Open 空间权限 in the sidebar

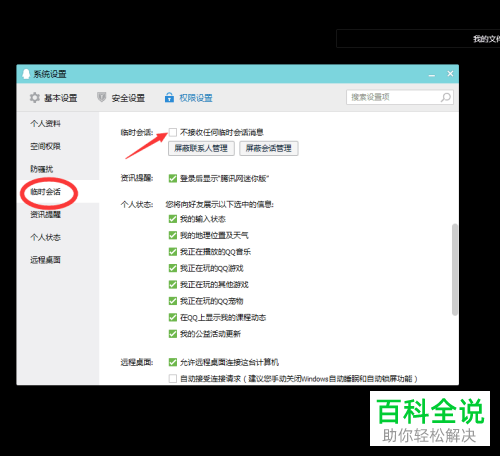45,146
